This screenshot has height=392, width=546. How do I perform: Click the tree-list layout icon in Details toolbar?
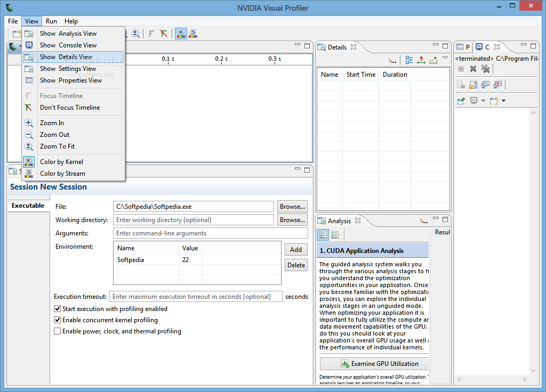(409, 60)
